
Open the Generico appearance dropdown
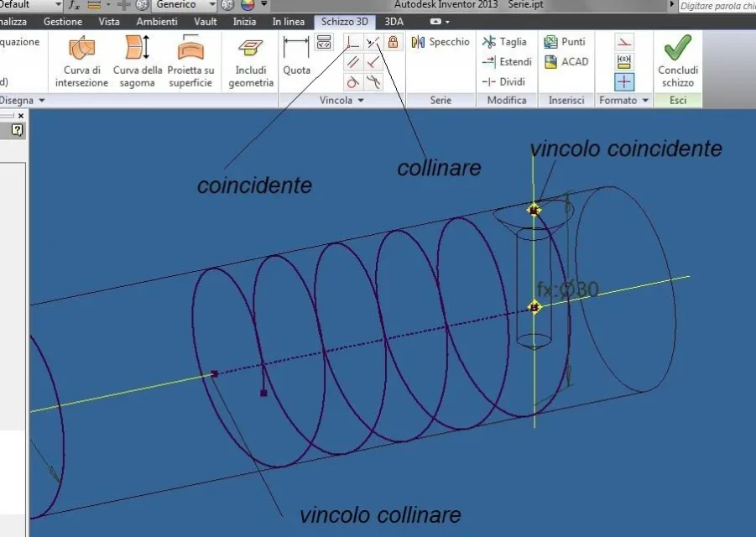(211, 5)
